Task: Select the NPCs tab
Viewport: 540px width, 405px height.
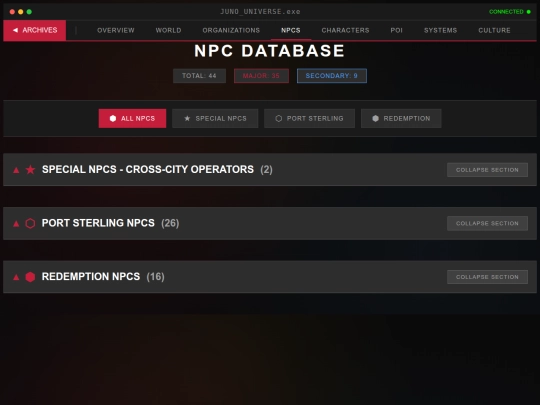Action: pyautogui.click(x=291, y=30)
